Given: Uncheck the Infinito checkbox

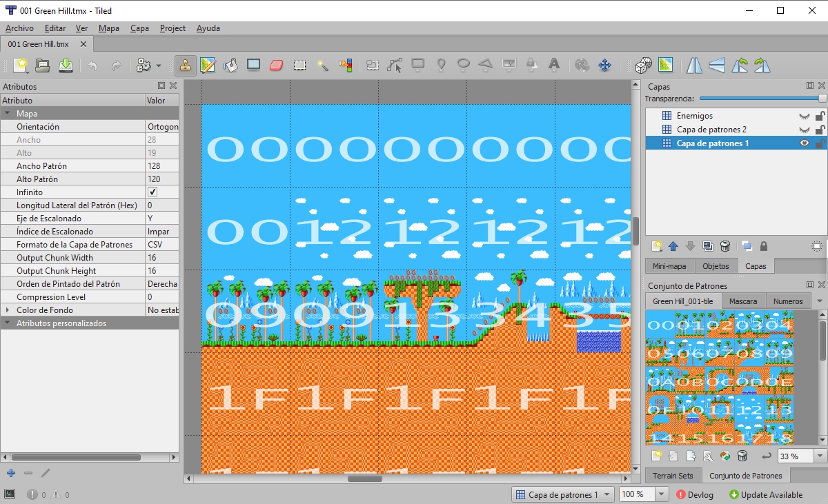Looking at the screenshot, I should pyautogui.click(x=152, y=192).
